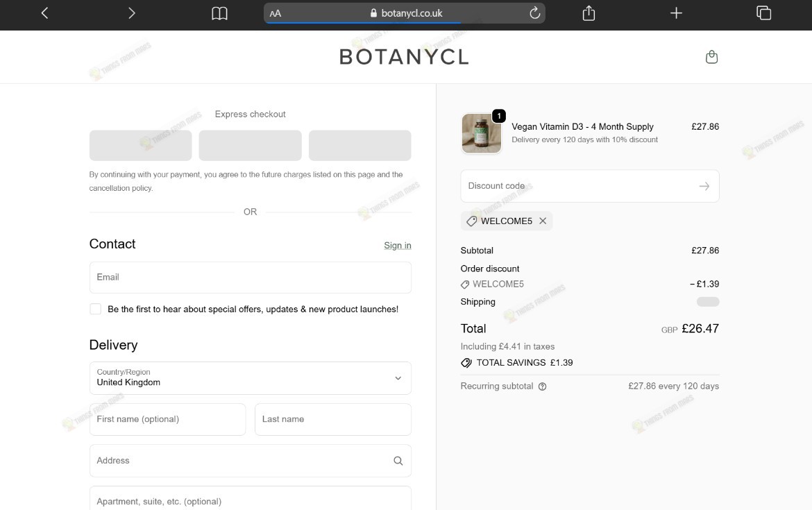Open a new tab with the plus icon

[x=676, y=13]
